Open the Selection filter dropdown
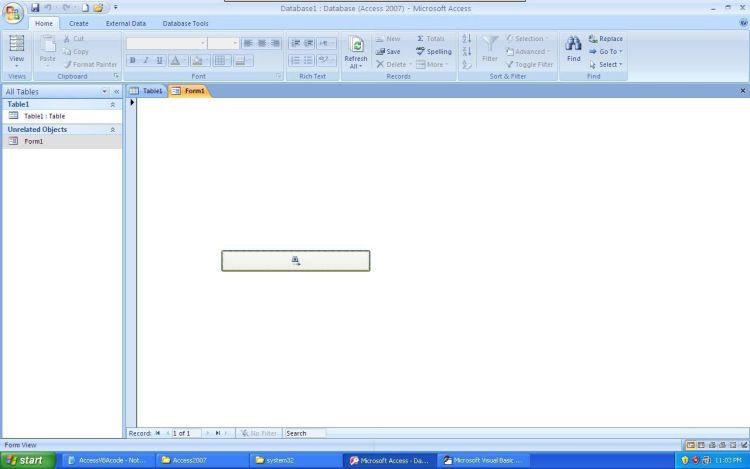 527,39
